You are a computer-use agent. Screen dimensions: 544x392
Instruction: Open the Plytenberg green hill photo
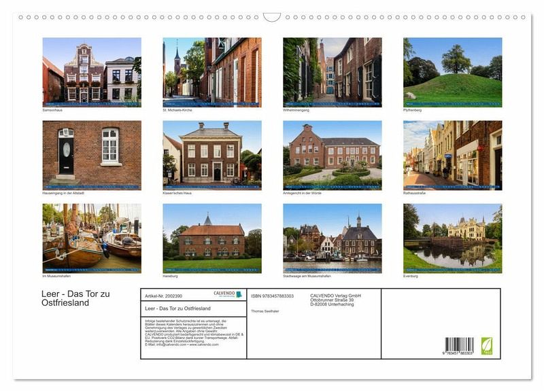point(452,73)
